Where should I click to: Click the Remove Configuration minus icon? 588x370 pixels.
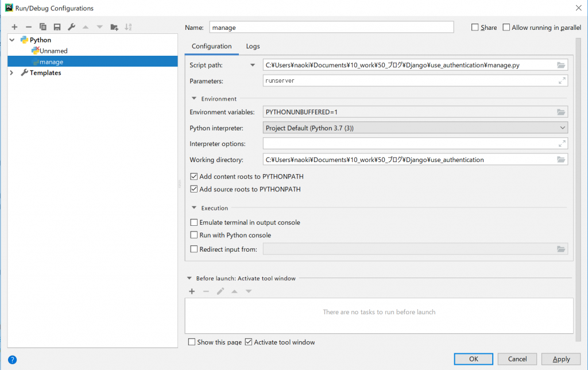click(29, 27)
